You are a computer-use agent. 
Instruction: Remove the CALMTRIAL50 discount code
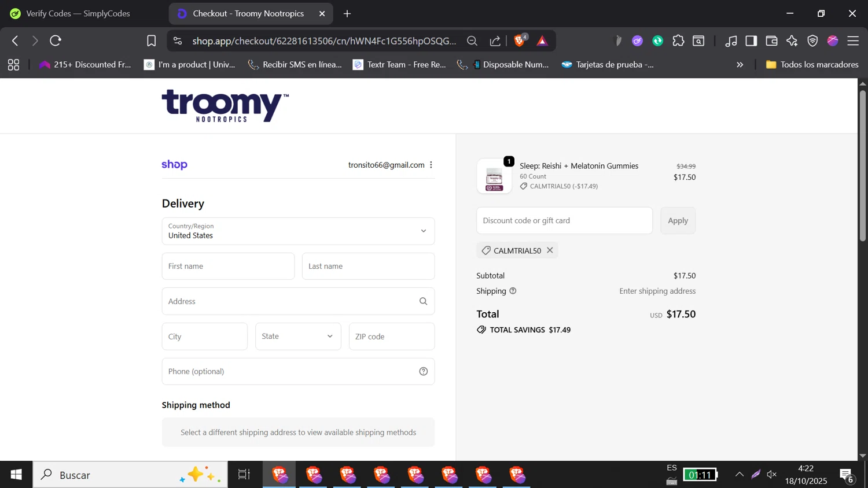[550, 250]
